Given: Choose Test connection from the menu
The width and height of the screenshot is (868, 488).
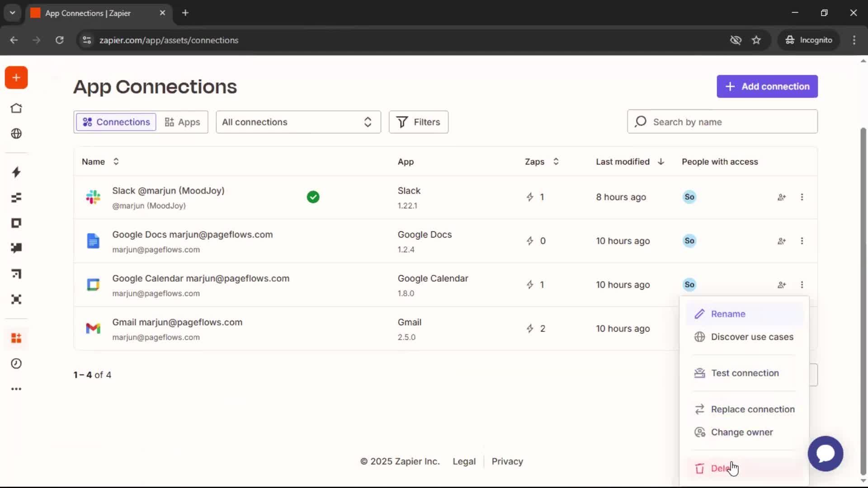Looking at the screenshot, I should click(x=744, y=373).
